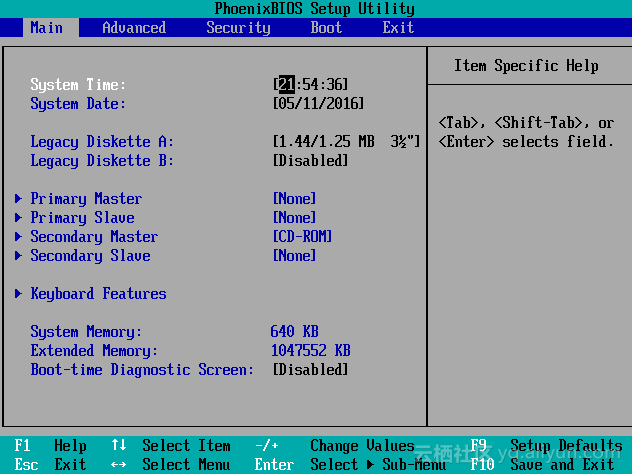Click the Legacy Diskette A label
Screen dimensions: 632x474
(102, 141)
